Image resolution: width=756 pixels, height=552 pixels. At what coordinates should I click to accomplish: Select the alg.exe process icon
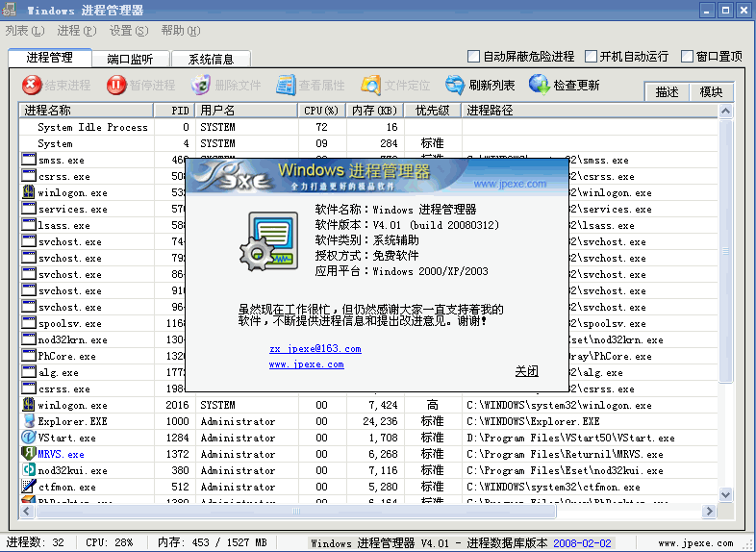[29, 372]
